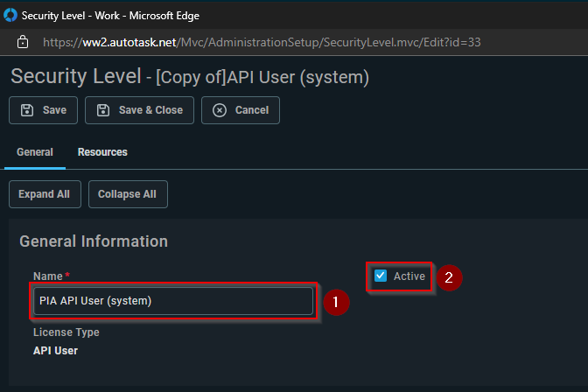Click the Save button
Image resolution: width=588 pixels, height=392 pixels.
[43, 110]
